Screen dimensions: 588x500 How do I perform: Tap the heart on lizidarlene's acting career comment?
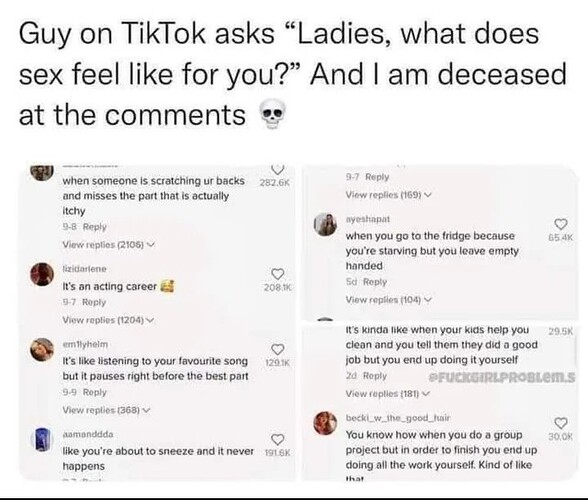[x=278, y=274]
